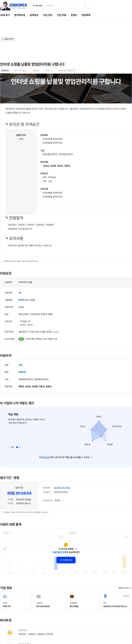This screenshot has width=132, height=644.
Task: Click the 위치 map pin icon
Action: point(105,596)
